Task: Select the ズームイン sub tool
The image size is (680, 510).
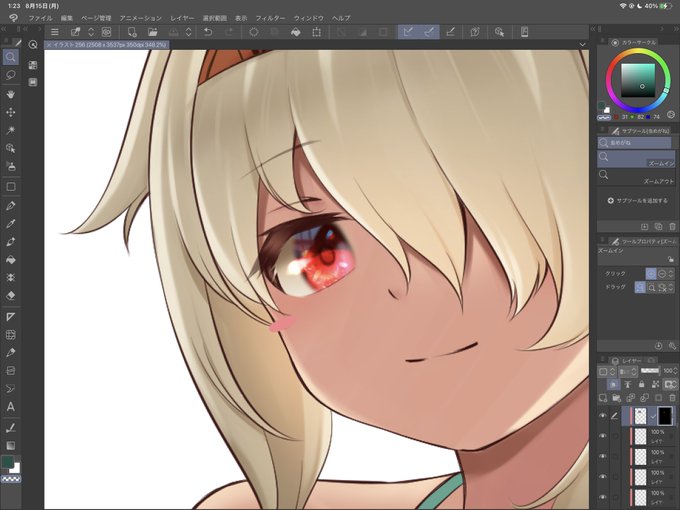Action: pyautogui.click(x=636, y=159)
